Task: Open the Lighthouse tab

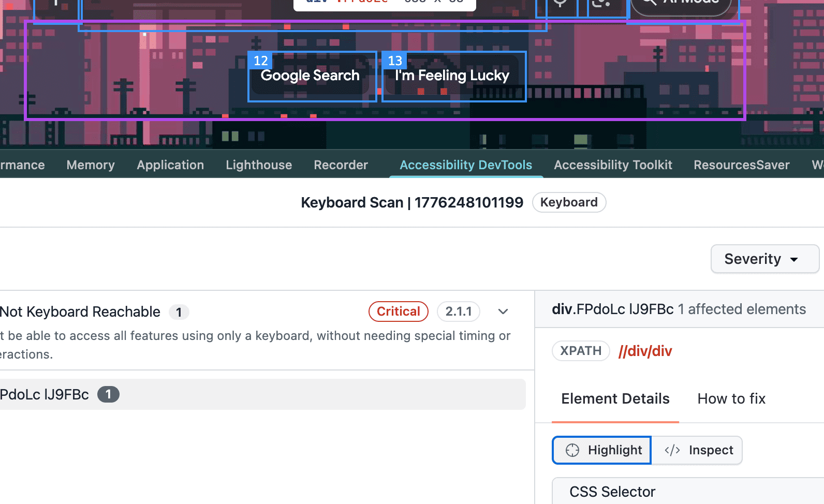Action: click(259, 165)
